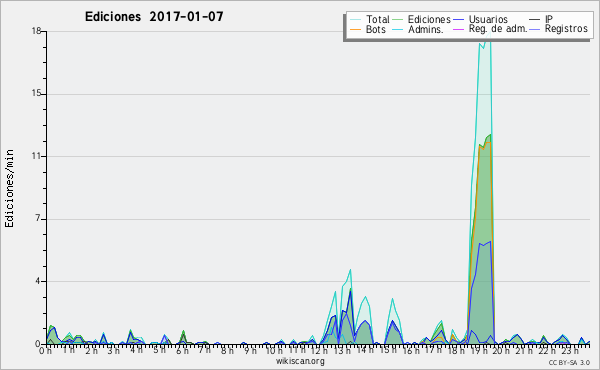This screenshot has width=600, height=370.
Task: Click the Admins. legend entry
Action: click(426, 29)
